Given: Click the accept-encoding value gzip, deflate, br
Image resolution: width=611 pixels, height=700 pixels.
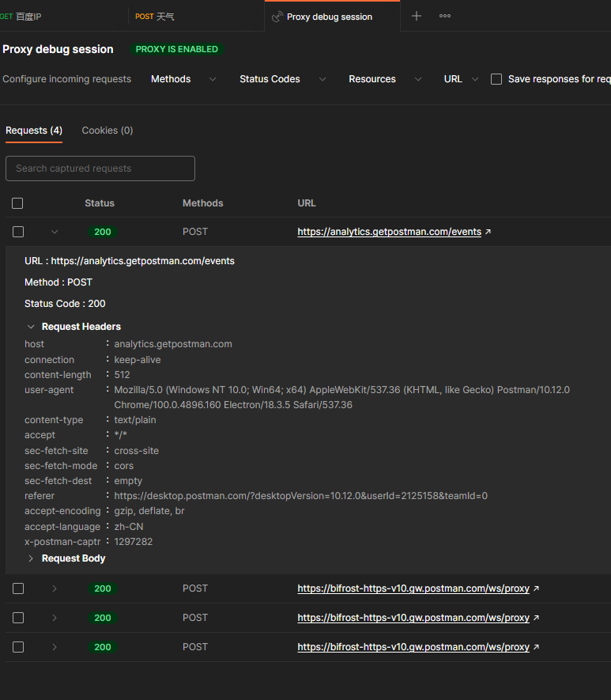Looking at the screenshot, I should click(149, 511).
